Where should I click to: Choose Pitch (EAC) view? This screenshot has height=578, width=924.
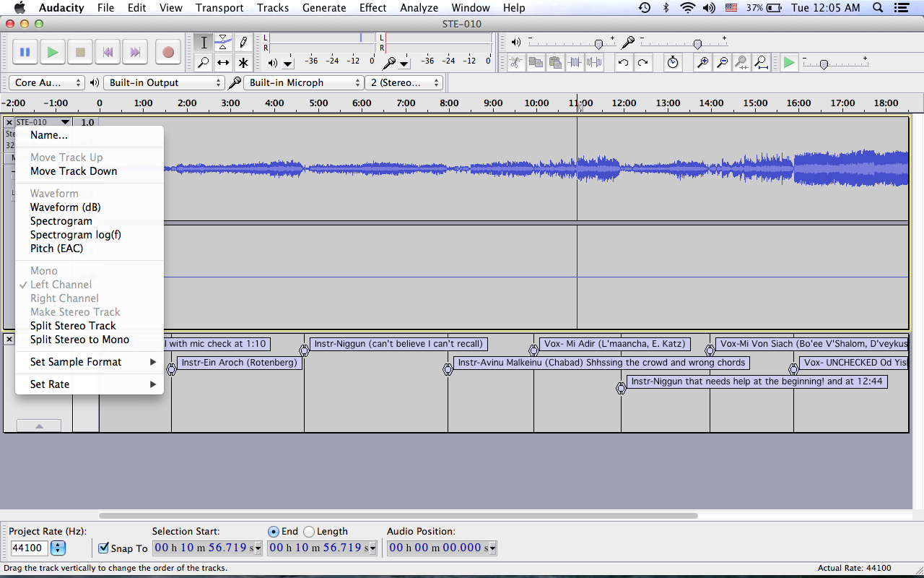point(90,249)
